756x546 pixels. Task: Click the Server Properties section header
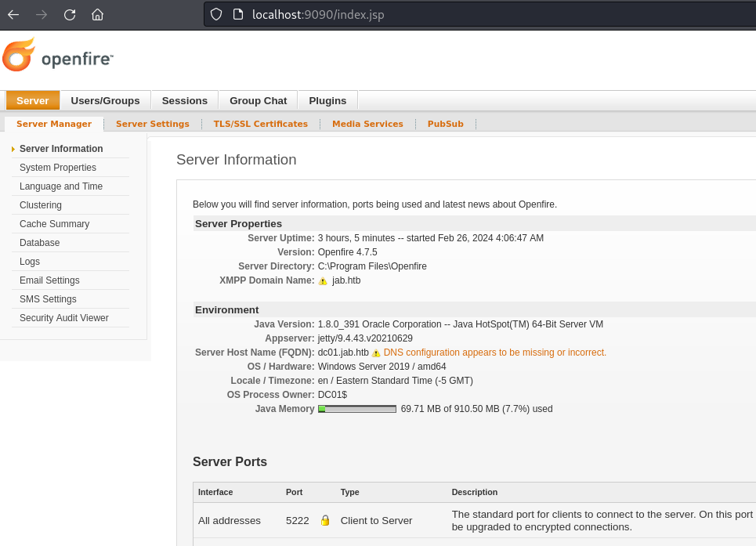[238, 223]
